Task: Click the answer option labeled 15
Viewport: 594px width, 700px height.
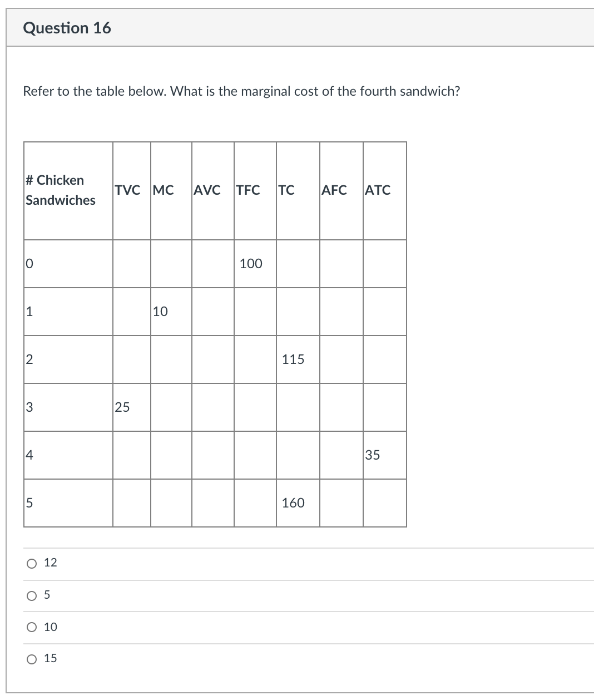Action: coord(49,659)
